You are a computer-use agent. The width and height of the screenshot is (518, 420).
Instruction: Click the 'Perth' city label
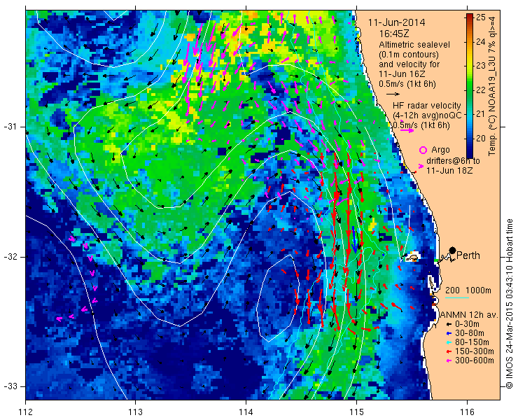pos(468,255)
